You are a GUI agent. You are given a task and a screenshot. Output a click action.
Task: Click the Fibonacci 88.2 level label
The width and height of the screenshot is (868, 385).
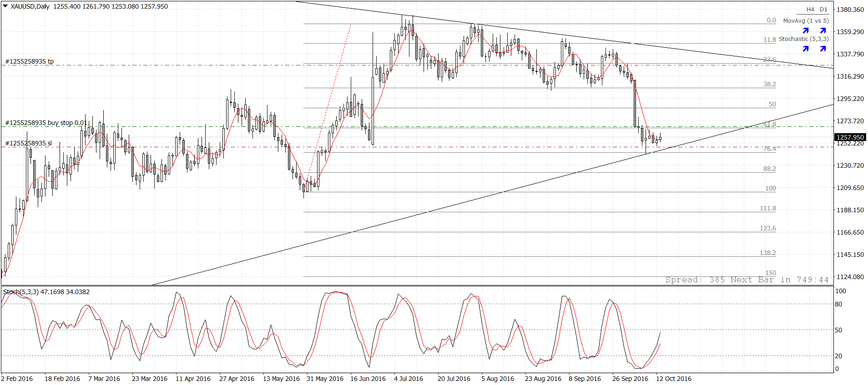769,169
